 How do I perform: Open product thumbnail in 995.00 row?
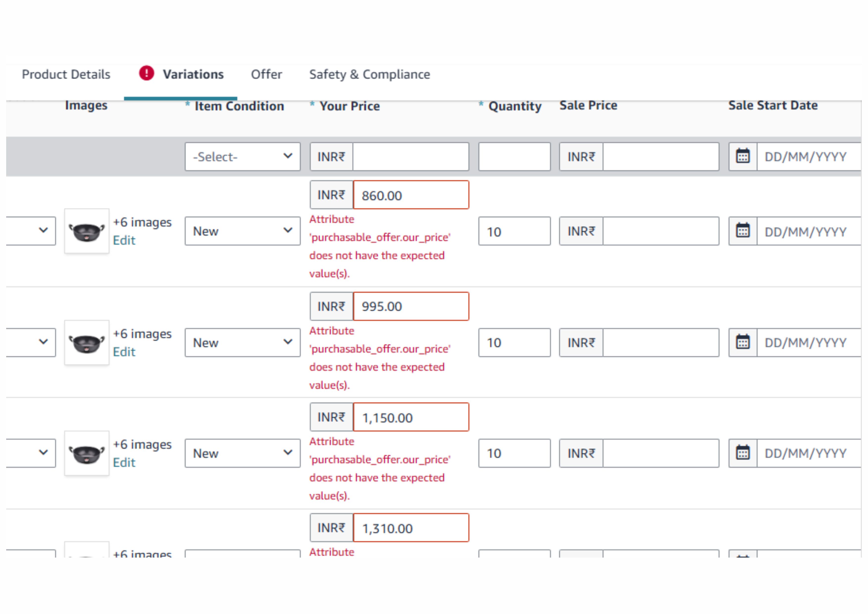87,343
